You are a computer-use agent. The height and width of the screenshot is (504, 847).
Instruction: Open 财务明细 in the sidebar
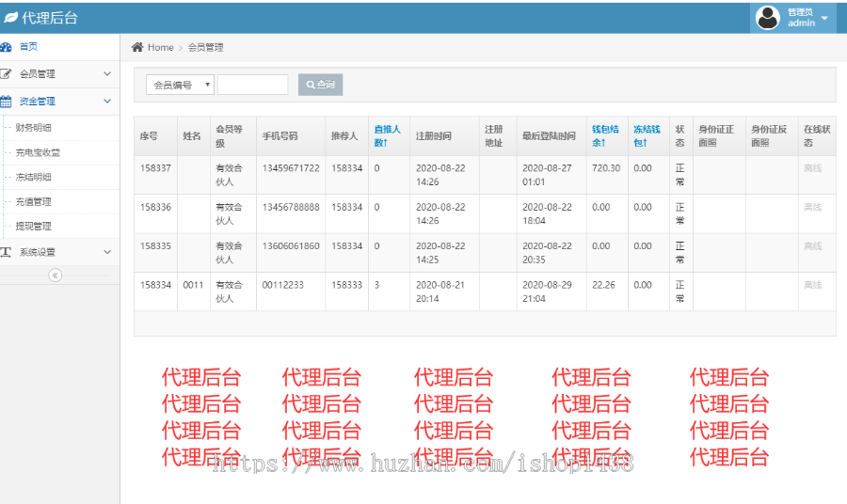tap(34, 128)
